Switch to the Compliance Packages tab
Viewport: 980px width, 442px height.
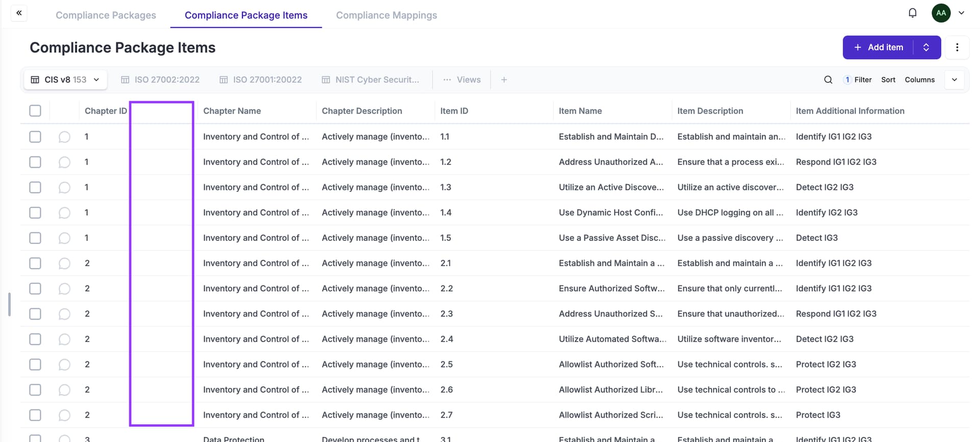click(106, 15)
